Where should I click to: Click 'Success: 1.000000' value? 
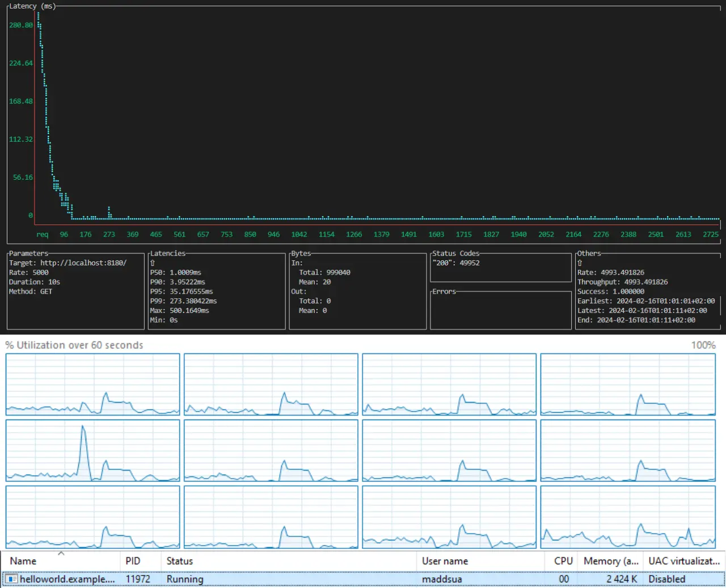pos(611,291)
